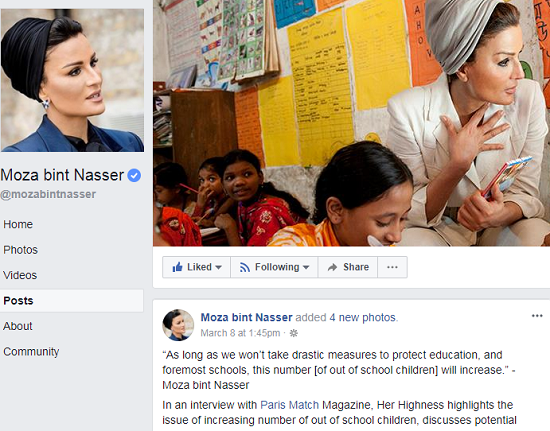Image resolution: width=550 pixels, height=431 pixels.
Task: Go to the Photos section
Action: pos(20,250)
